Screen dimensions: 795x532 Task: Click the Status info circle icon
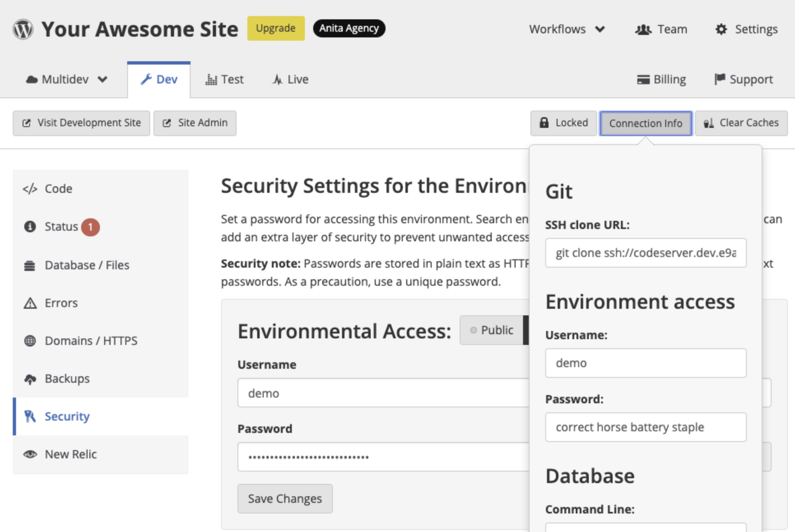point(30,227)
